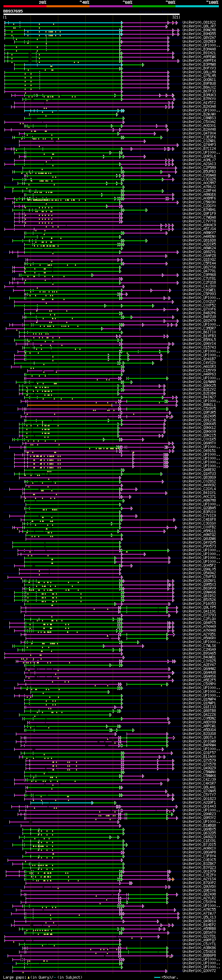
Task: Click the green ~80% identity legend bar
Action: click(x=154, y=6)
